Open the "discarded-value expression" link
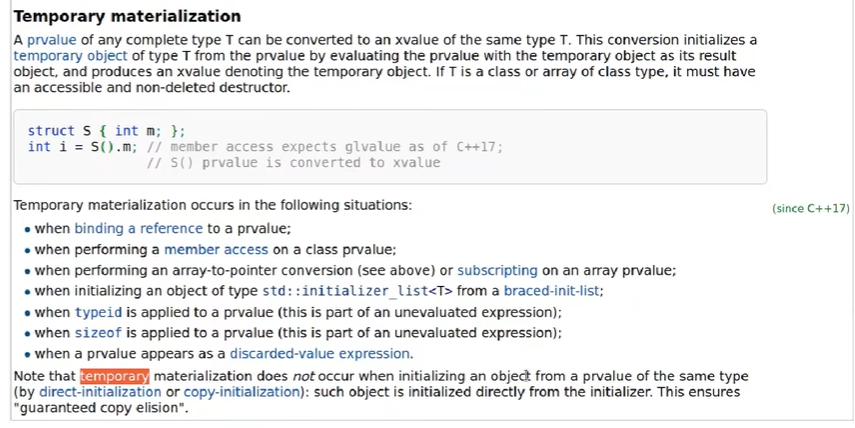Viewport: 855px width, 428px height. click(x=320, y=354)
